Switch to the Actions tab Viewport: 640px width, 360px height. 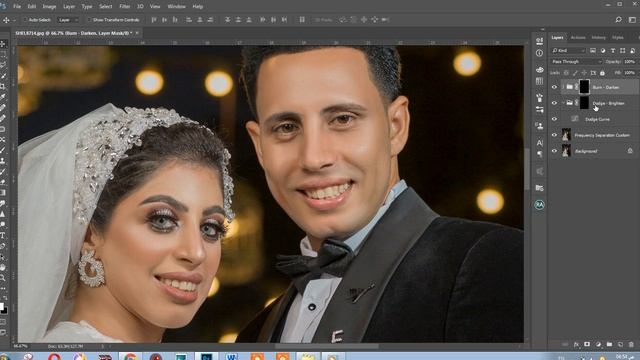point(578,38)
